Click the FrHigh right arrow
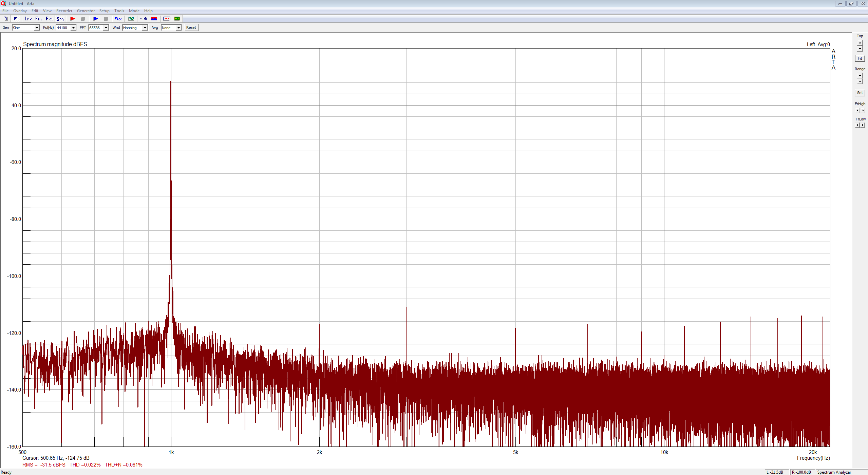This screenshot has width=868, height=475. (863, 111)
